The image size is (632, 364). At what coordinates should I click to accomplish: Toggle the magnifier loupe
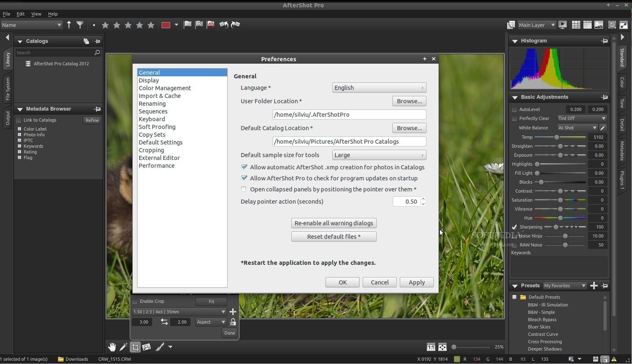(x=612, y=25)
